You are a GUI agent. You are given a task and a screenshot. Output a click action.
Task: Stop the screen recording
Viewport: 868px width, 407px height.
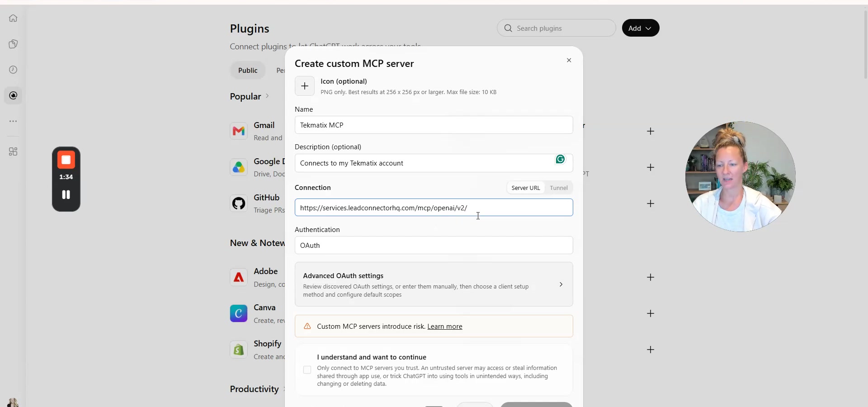66,160
